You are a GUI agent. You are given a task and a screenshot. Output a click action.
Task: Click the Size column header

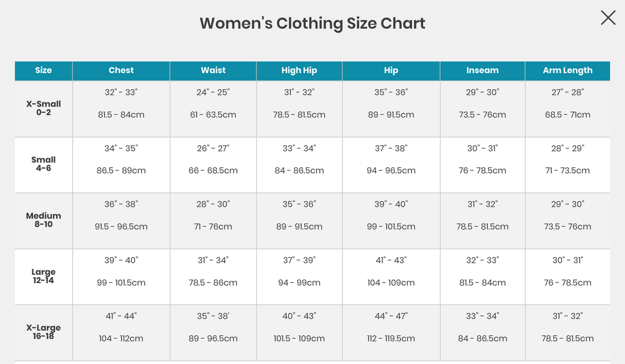43,71
